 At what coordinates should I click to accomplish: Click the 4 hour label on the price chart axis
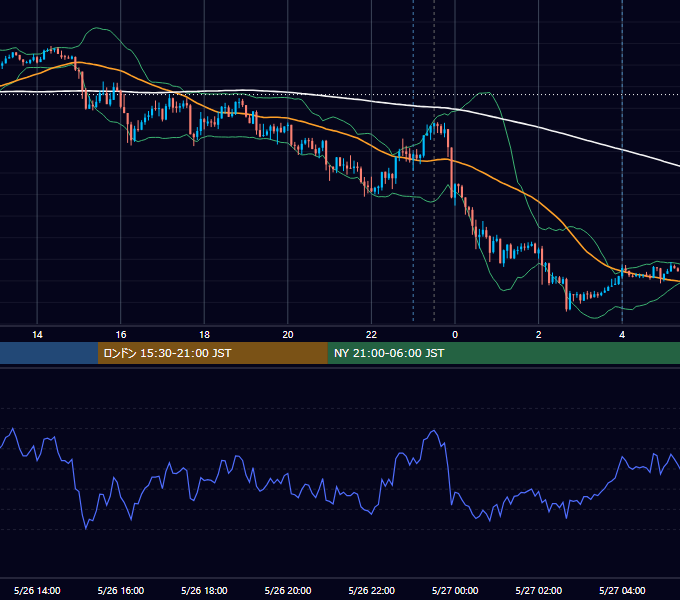[x=622, y=335]
